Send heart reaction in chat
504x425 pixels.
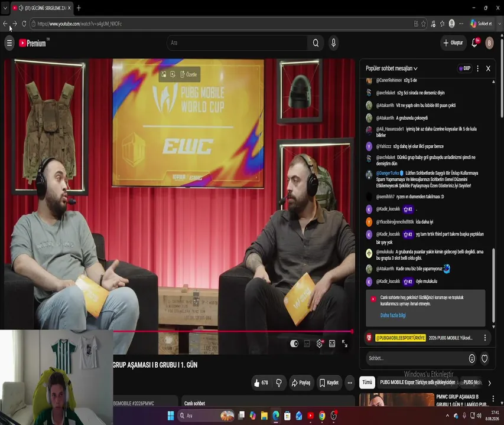[485, 358]
